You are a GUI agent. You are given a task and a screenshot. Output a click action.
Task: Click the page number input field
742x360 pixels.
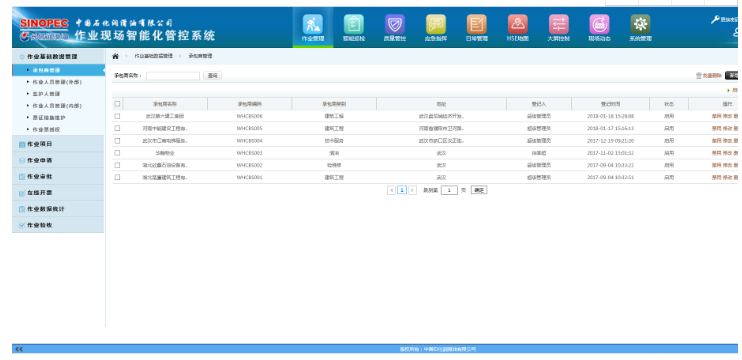[449, 190]
